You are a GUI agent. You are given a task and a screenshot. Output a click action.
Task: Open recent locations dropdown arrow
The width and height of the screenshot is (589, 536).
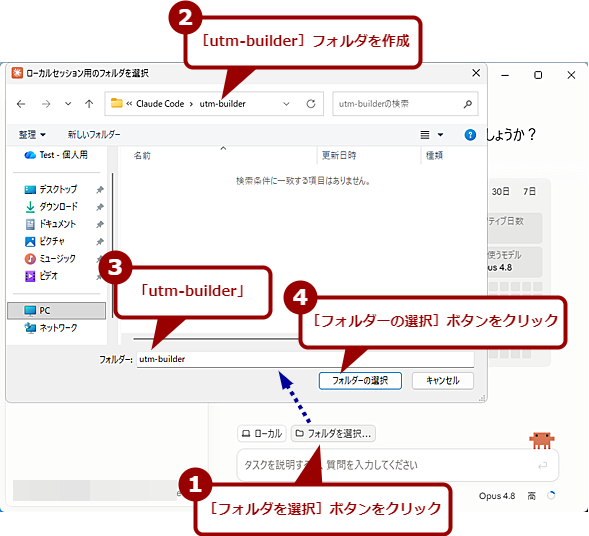[x=68, y=104]
